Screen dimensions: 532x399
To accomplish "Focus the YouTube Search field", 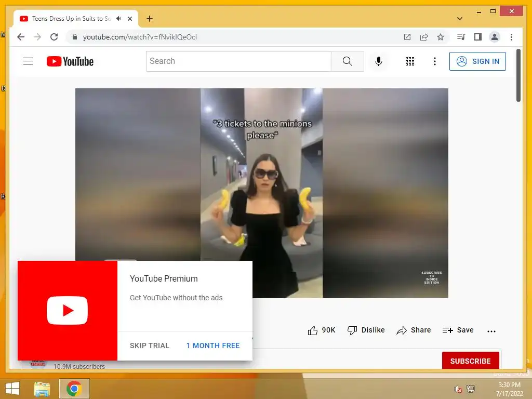I will click(x=238, y=61).
